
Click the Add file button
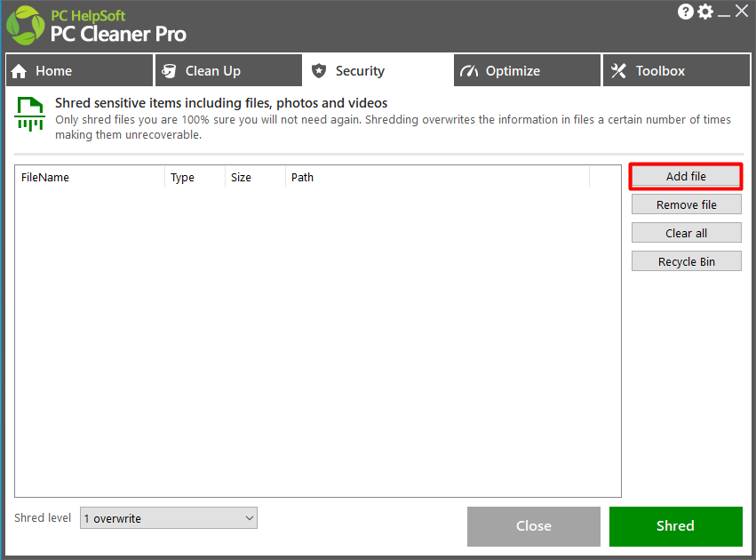(x=686, y=177)
